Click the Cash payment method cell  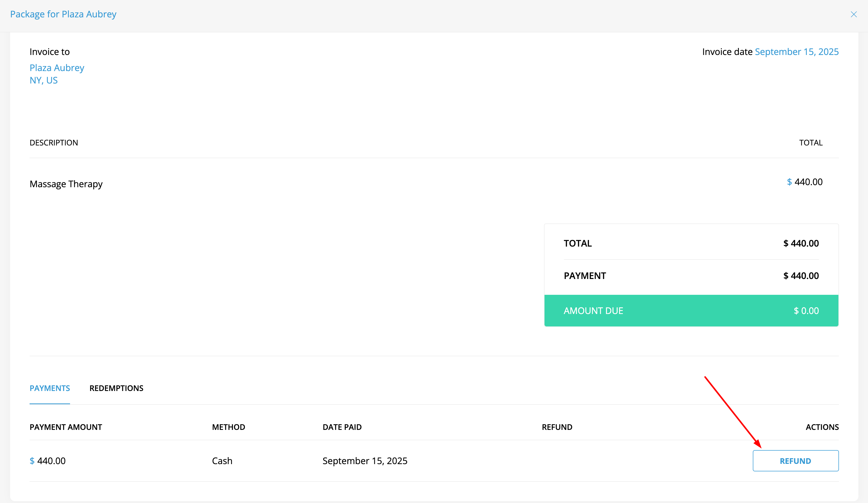pyautogui.click(x=222, y=461)
